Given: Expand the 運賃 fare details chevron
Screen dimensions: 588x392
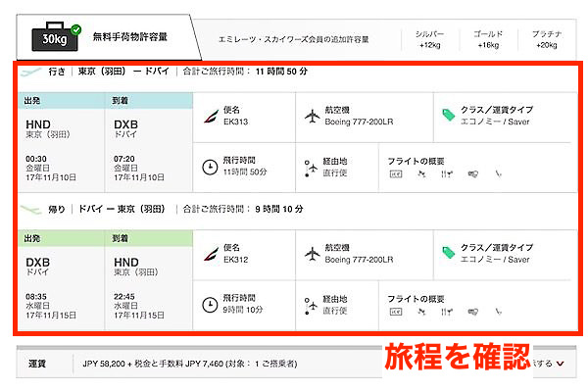Looking at the screenshot, I should point(561,364).
